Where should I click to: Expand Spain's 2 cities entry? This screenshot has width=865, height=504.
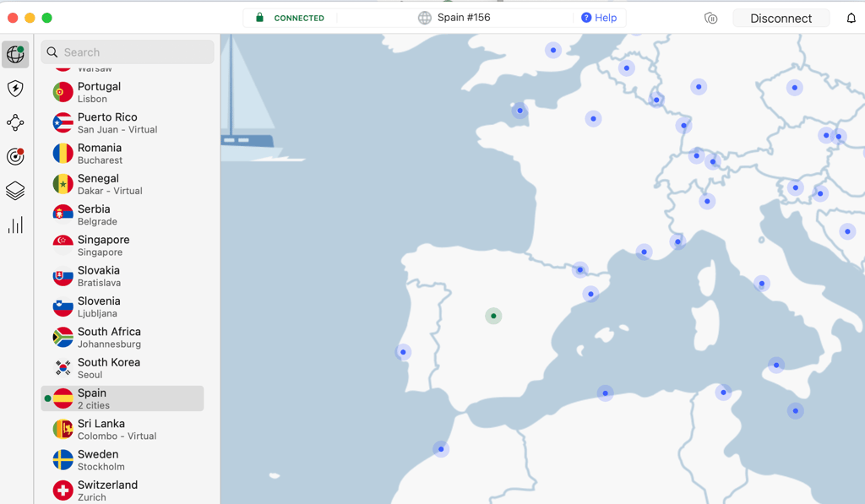pyautogui.click(x=122, y=398)
